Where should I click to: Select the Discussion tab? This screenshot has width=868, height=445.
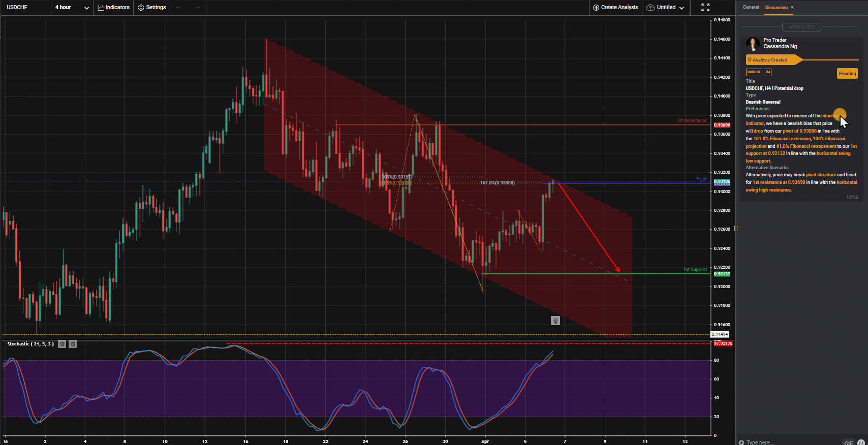pos(776,7)
